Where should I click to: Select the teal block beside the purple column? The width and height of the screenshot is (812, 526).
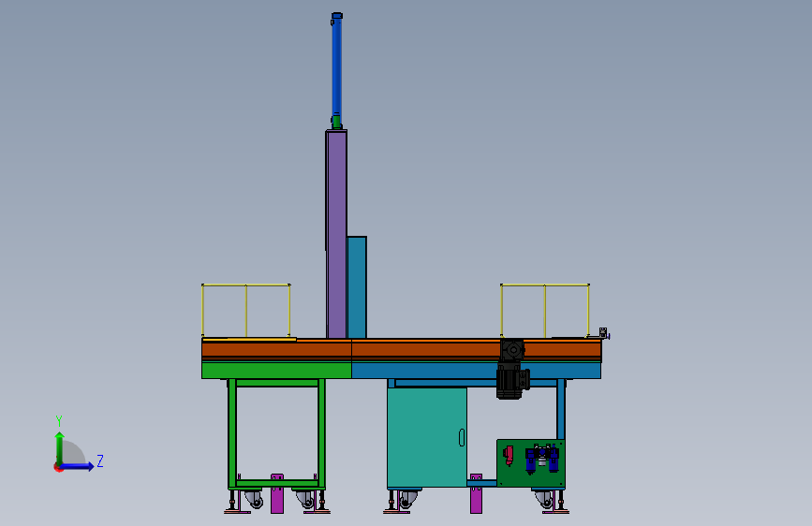[x=357, y=287]
